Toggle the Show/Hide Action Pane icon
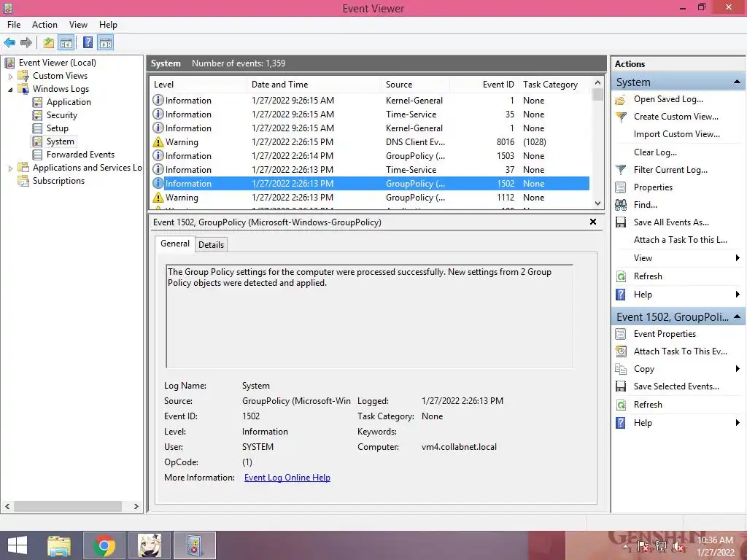Image resolution: width=747 pixels, height=560 pixels. [106, 43]
